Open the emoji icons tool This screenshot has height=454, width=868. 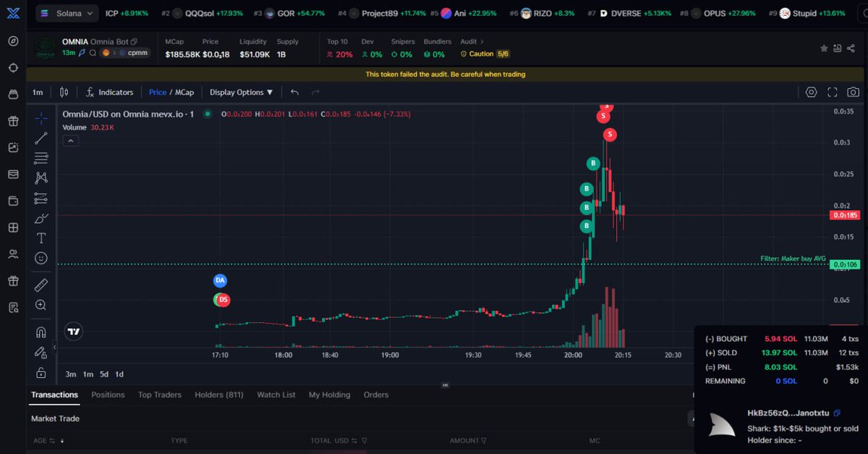coord(41,258)
